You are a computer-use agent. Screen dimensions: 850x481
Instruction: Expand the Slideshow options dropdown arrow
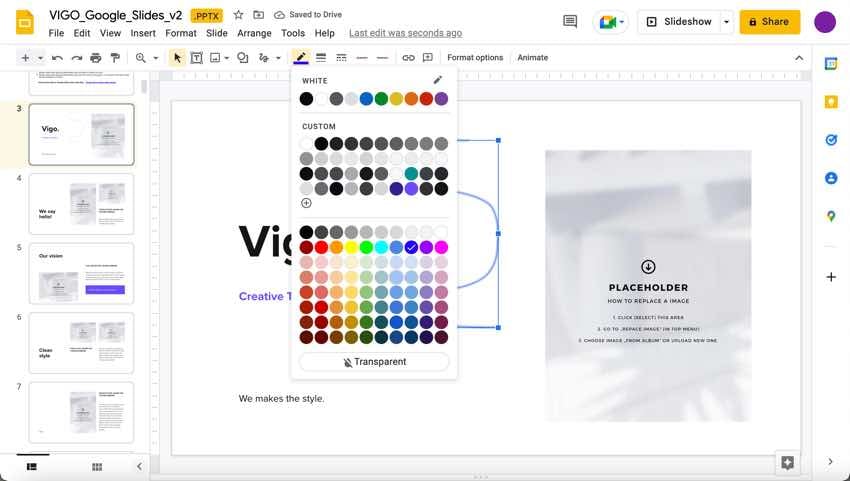pos(725,21)
